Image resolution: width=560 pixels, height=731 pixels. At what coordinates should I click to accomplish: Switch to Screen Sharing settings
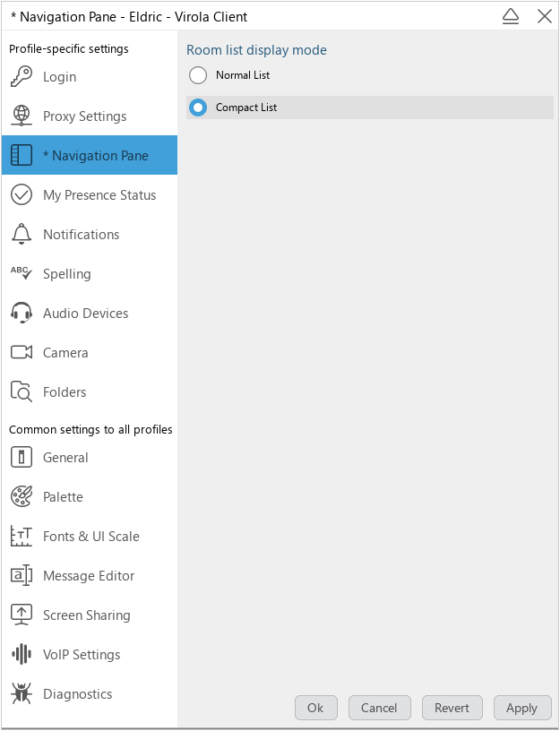coord(86,615)
